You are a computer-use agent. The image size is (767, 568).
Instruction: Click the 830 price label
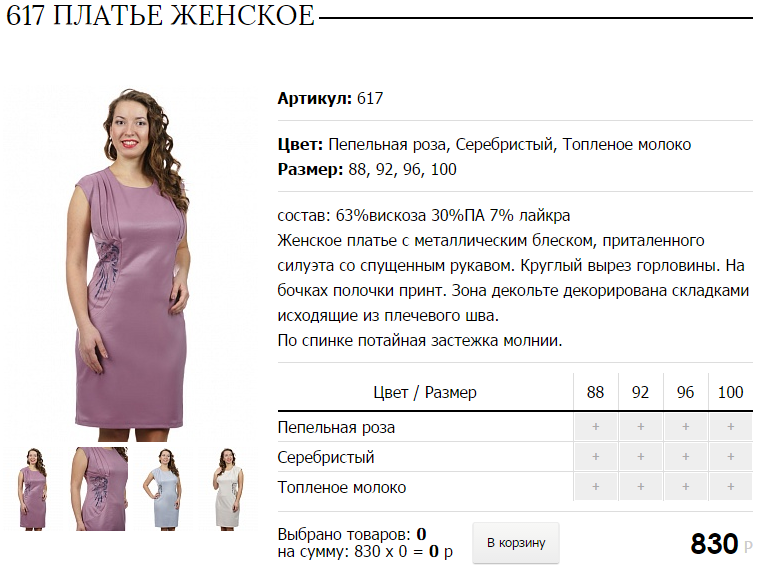[x=714, y=544]
